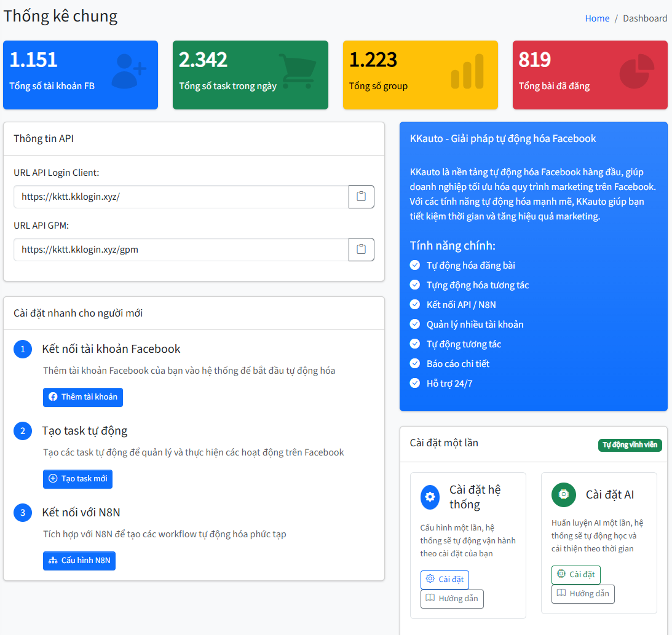Click step 2 circle for Tạo task tự động
672x635 pixels.
point(23,431)
